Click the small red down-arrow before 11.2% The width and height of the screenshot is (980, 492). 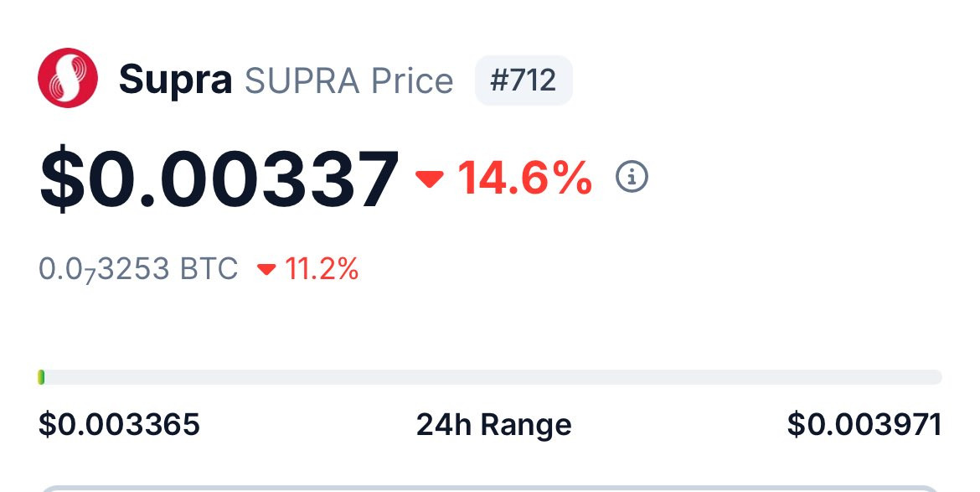pos(266,269)
